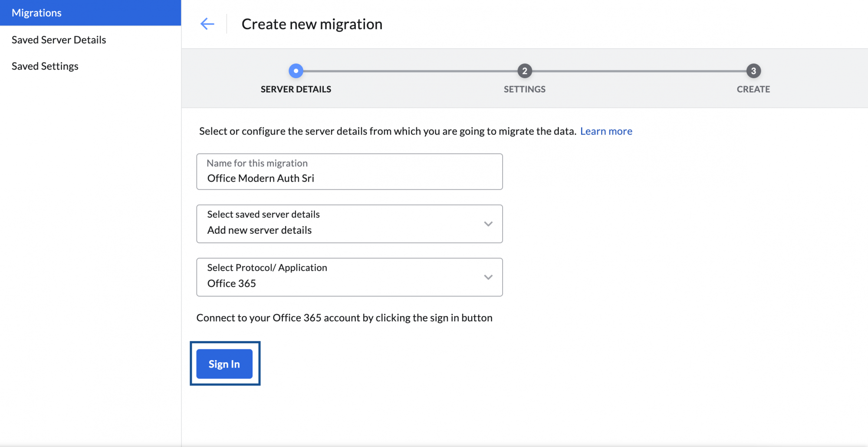The image size is (868, 447).
Task: Click the SETTINGS step label
Action: coord(525,89)
